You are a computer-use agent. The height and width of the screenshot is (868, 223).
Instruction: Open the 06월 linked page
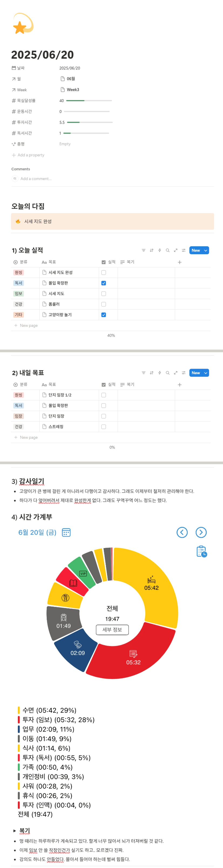coord(70,79)
